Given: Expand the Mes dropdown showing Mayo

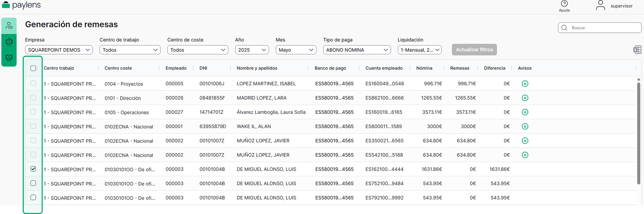Looking at the screenshot, I should pyautogui.click(x=296, y=50).
